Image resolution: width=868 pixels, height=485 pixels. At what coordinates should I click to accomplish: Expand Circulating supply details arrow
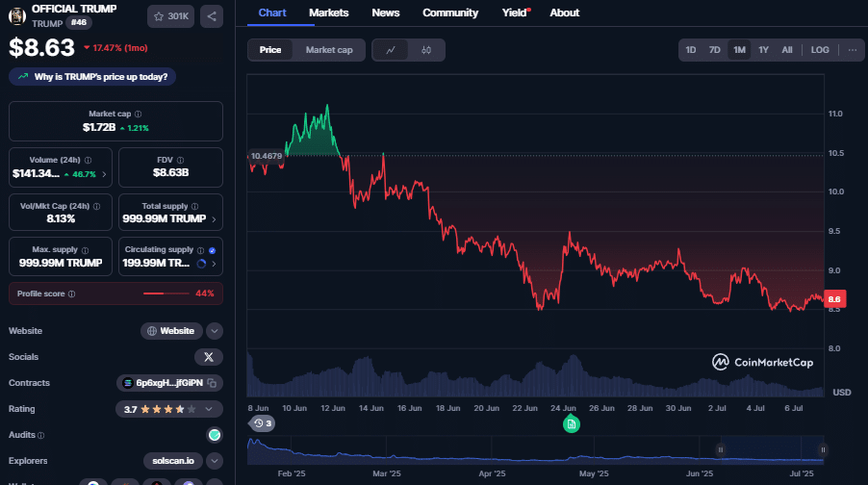point(214,264)
